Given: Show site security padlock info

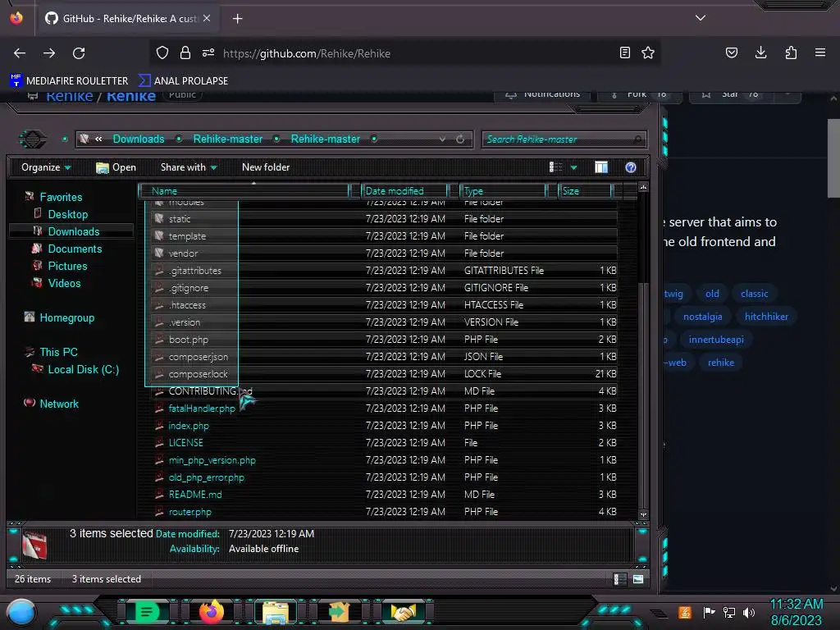Looking at the screenshot, I should [185, 52].
